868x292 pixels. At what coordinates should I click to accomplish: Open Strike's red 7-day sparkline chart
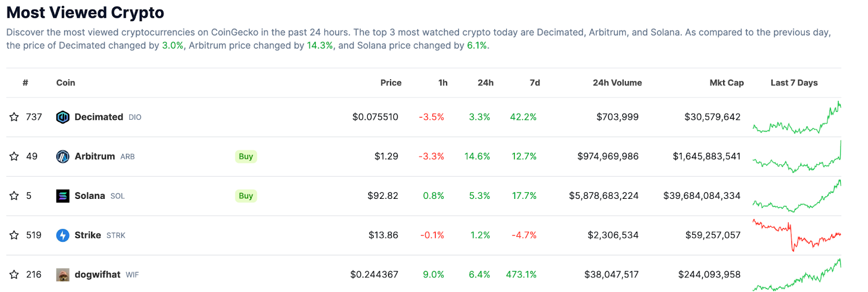click(796, 235)
